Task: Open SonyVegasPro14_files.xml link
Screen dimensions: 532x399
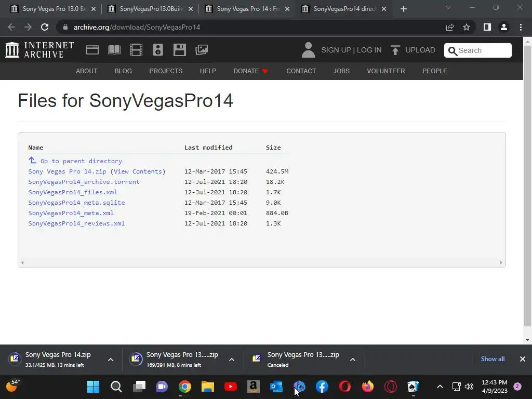Action: [73, 192]
